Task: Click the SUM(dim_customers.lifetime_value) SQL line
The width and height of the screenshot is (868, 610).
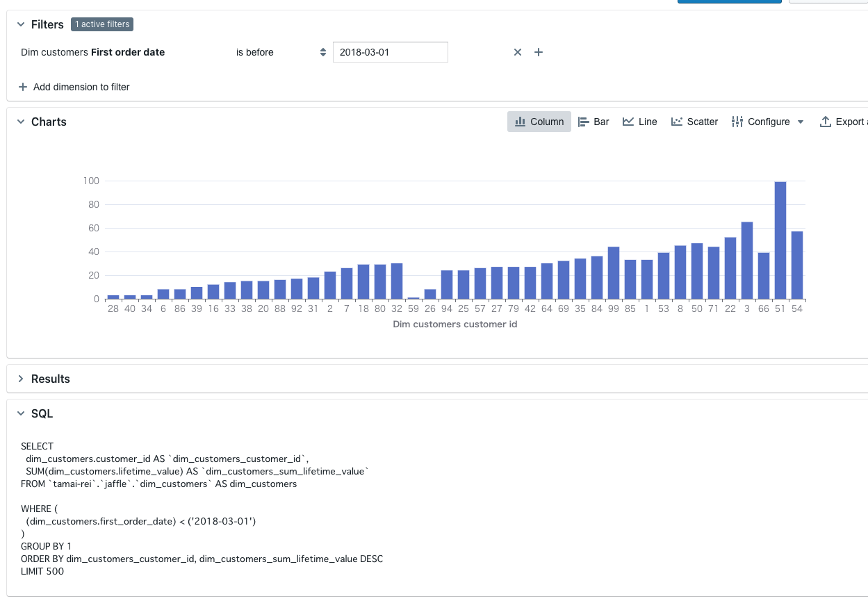Action: [197, 471]
